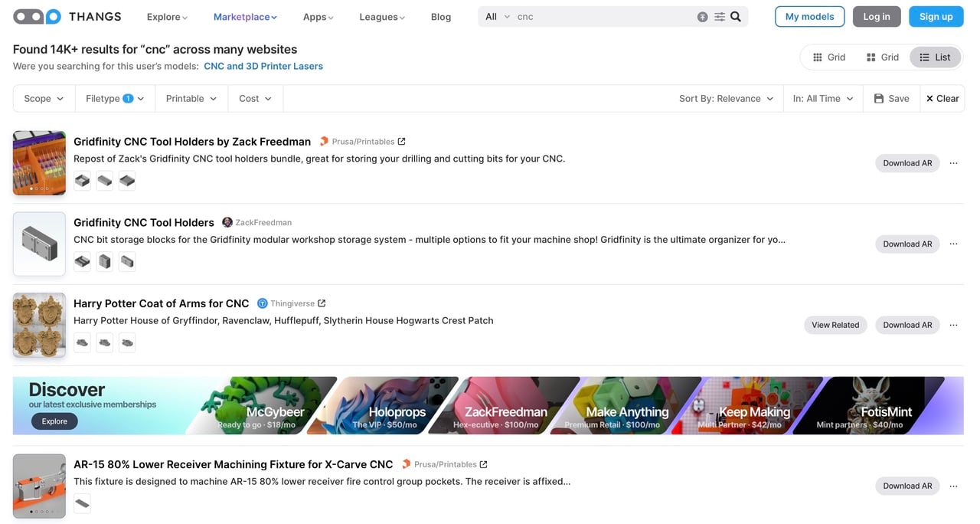Switch to the first Grid view toggle
This screenshot has height=524, width=980.
[828, 57]
